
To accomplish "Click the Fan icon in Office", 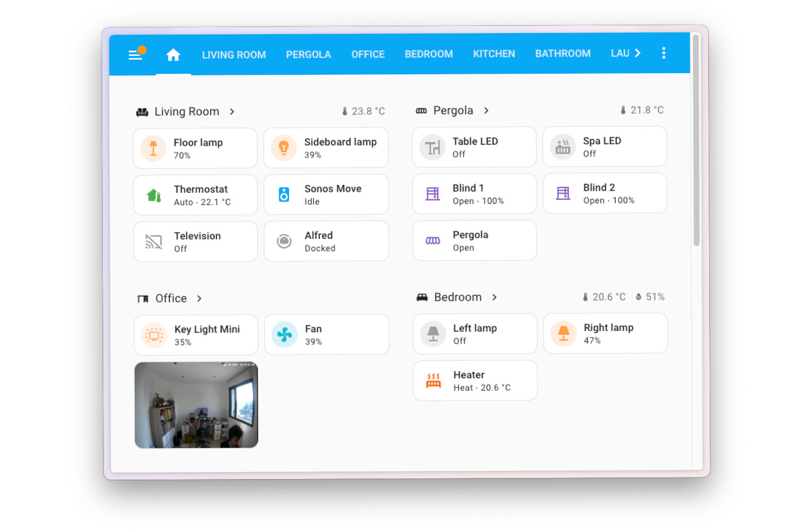I will pos(284,334).
